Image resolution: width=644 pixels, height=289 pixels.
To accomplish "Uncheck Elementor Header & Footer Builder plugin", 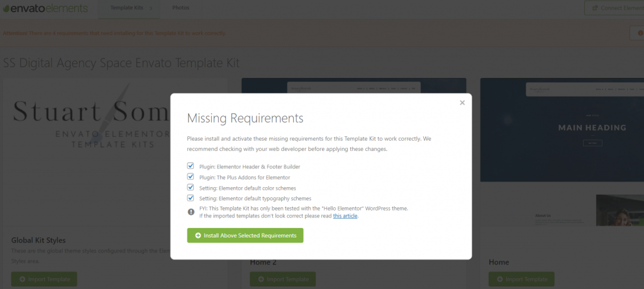I will tap(191, 166).
